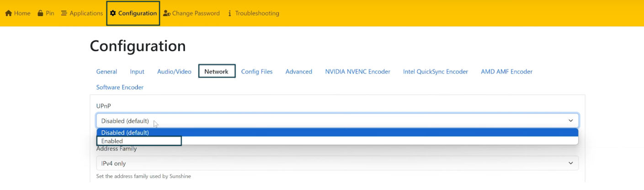Open the Input tab
Viewport: 644px width, 190px height.
(x=137, y=72)
